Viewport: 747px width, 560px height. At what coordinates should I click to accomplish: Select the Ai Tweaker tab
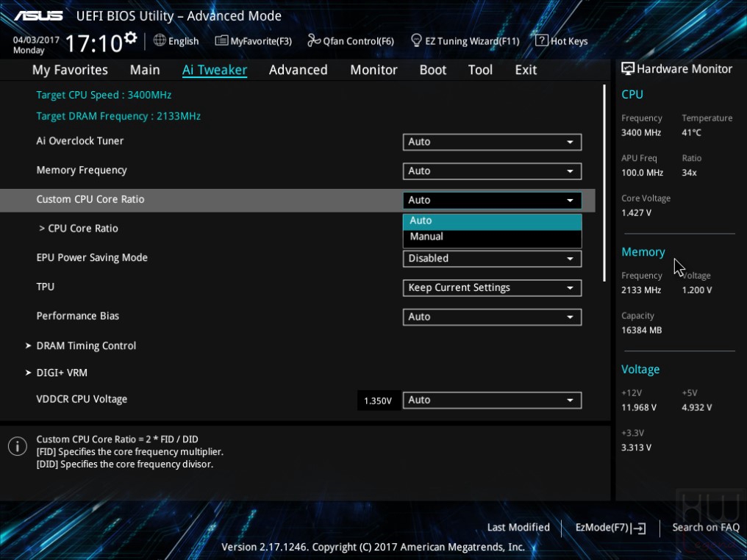coord(215,70)
